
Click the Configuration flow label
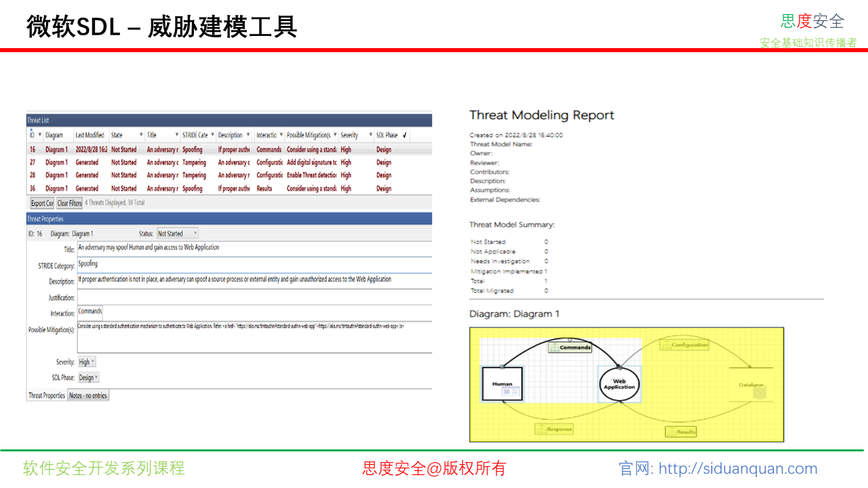(x=689, y=345)
